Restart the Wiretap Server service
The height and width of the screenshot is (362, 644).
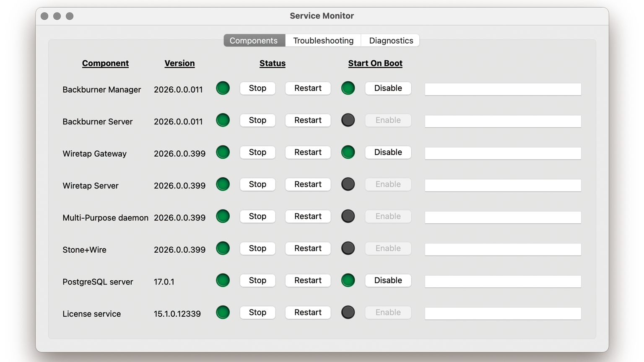coord(308,184)
